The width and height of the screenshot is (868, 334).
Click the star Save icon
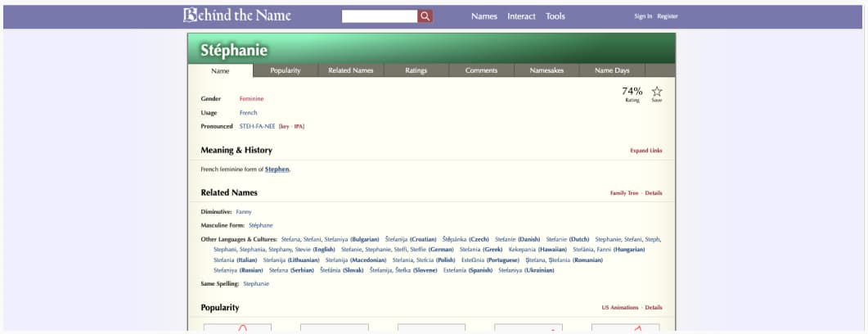coord(657,93)
